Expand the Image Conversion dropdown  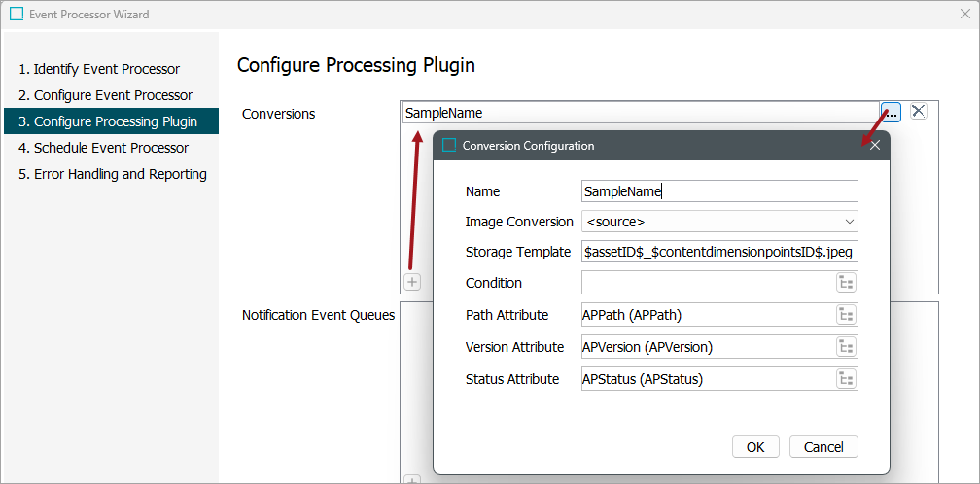tap(718, 222)
